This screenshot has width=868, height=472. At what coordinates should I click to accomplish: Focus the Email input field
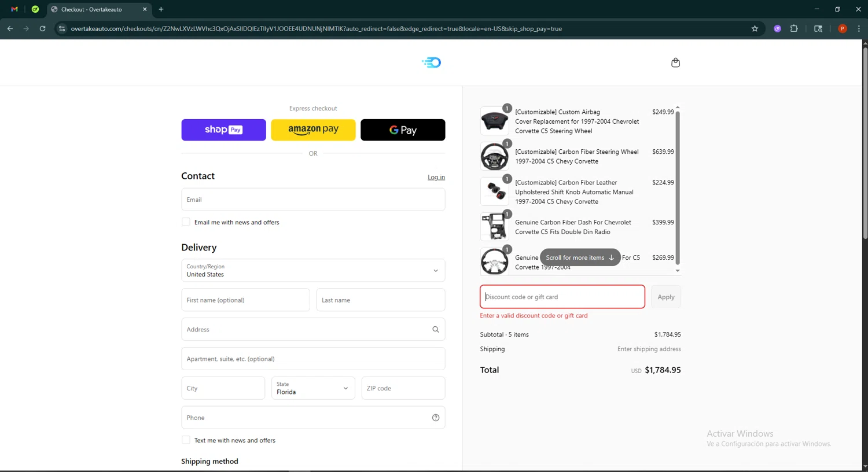[313, 200]
